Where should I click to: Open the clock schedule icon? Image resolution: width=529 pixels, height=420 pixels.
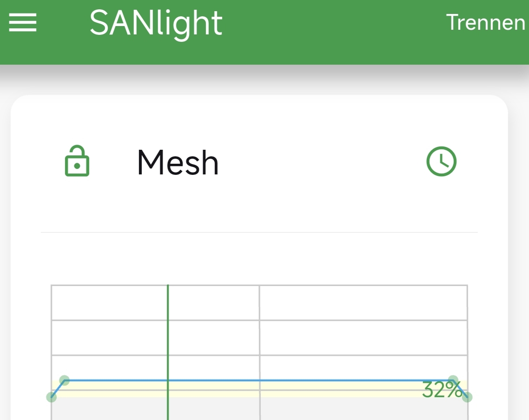[441, 161]
